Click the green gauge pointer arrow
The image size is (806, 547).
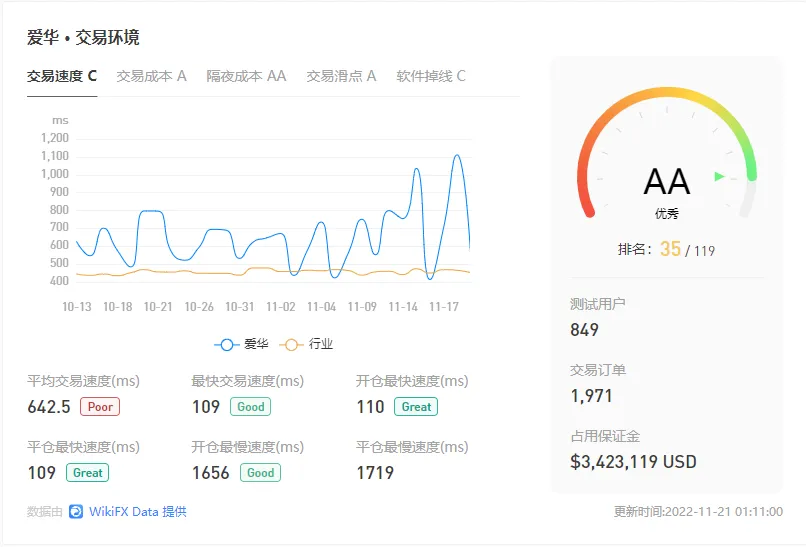tap(719, 176)
